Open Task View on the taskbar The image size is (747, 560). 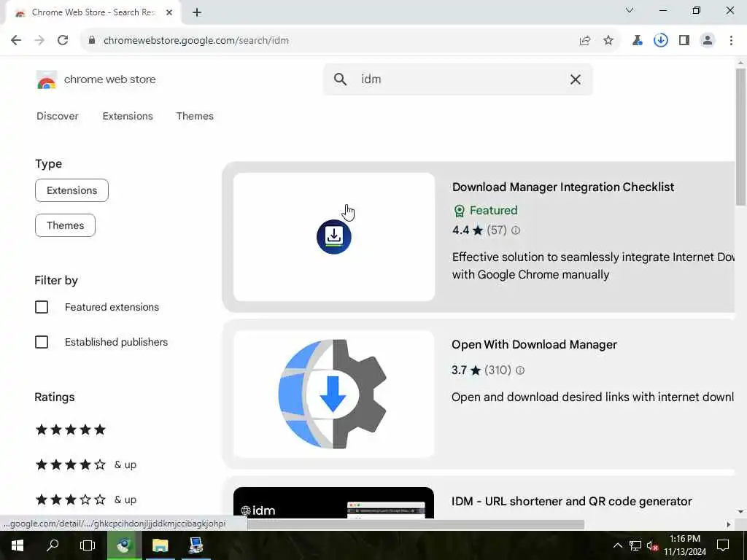[x=88, y=545]
